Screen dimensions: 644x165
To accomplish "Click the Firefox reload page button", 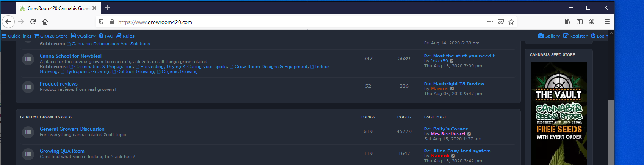I will [x=33, y=22].
